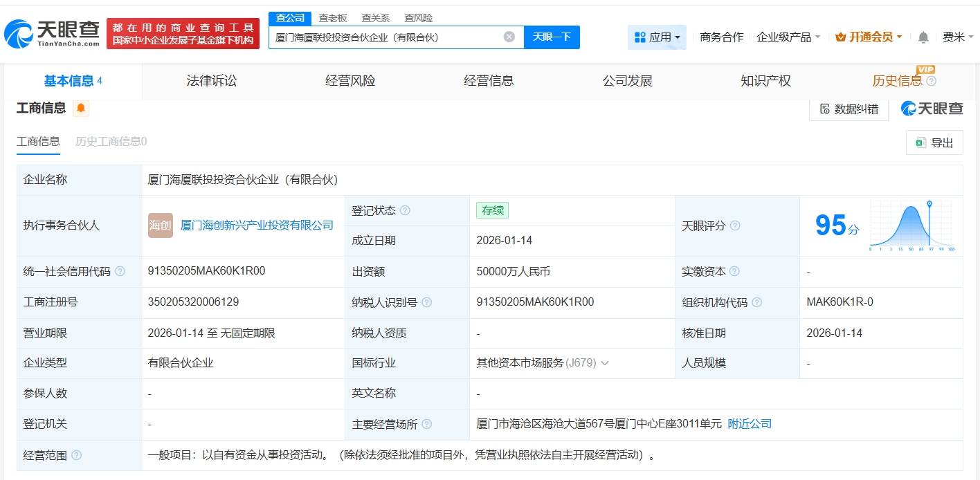Switch to the 法律诉讼 tab
980x480 pixels.
(x=212, y=81)
